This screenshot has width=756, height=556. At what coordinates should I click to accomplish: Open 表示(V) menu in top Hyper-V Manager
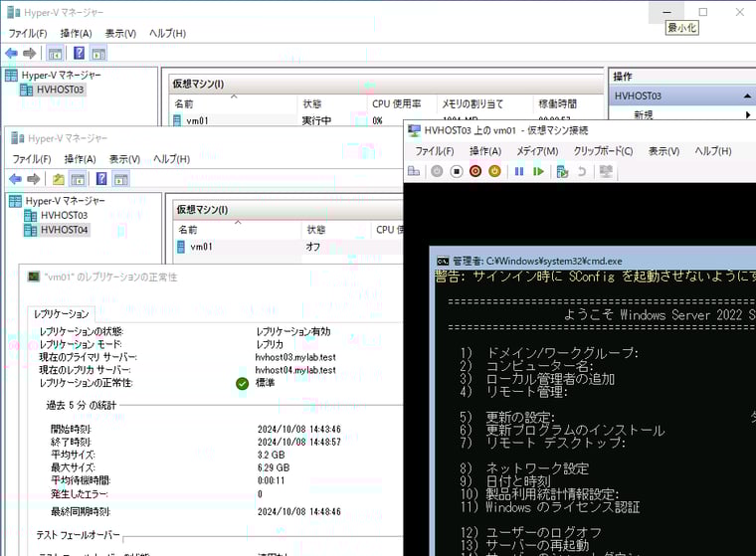click(x=120, y=33)
